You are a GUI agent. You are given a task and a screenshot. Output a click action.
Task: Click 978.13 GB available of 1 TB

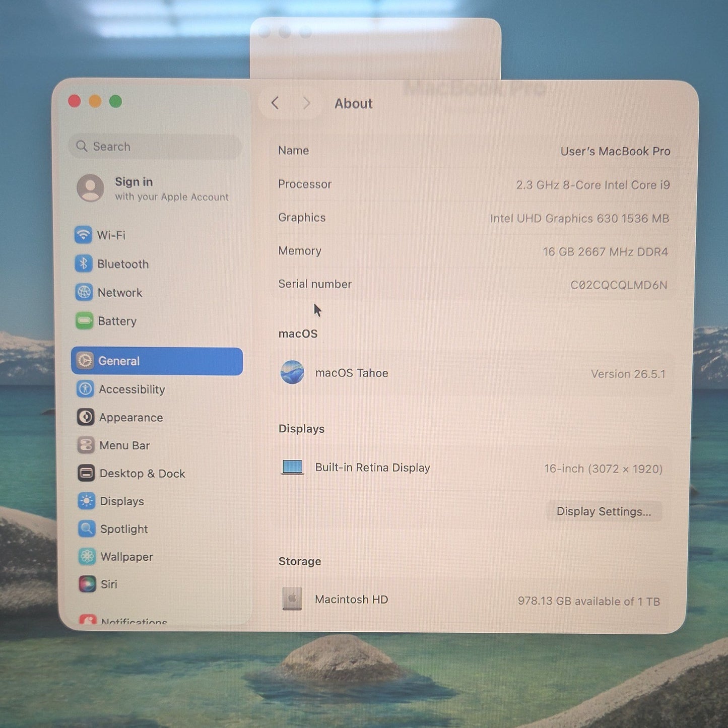click(588, 601)
